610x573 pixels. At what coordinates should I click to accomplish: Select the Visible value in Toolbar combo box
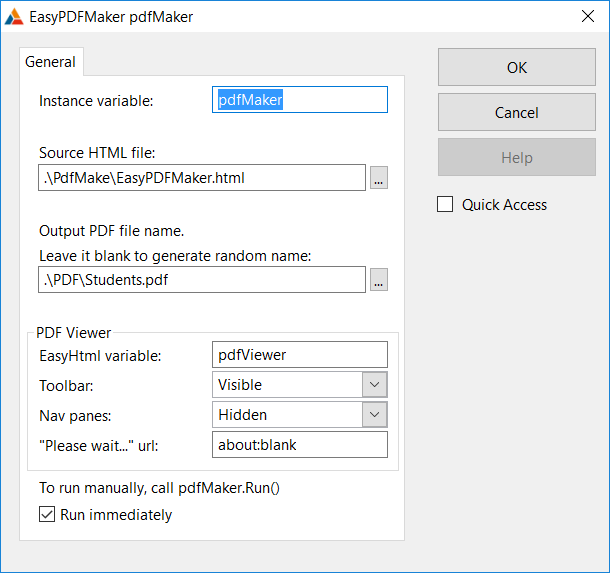[287, 385]
